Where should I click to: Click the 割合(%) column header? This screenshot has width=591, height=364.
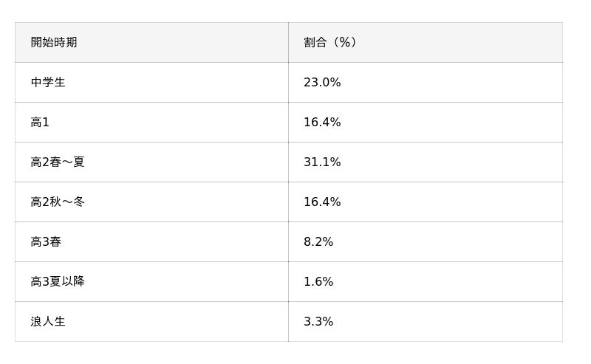point(330,42)
